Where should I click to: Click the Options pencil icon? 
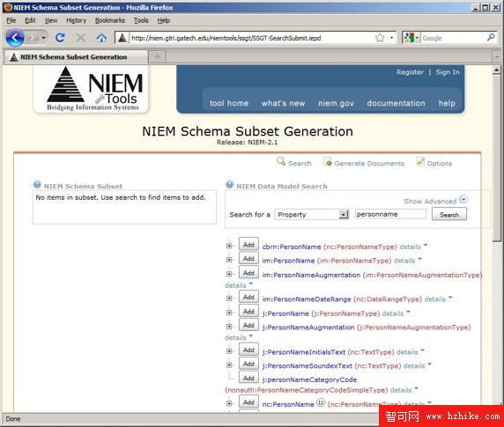(x=420, y=161)
